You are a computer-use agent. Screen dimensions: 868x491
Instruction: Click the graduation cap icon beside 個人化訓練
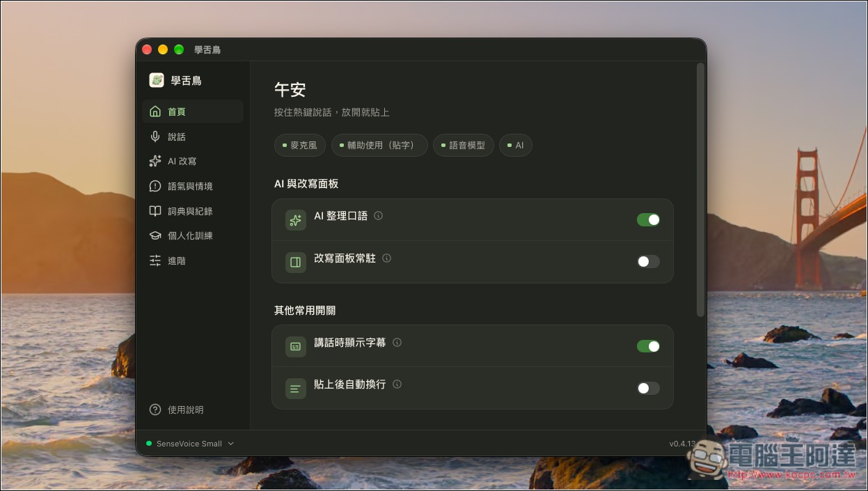point(155,235)
